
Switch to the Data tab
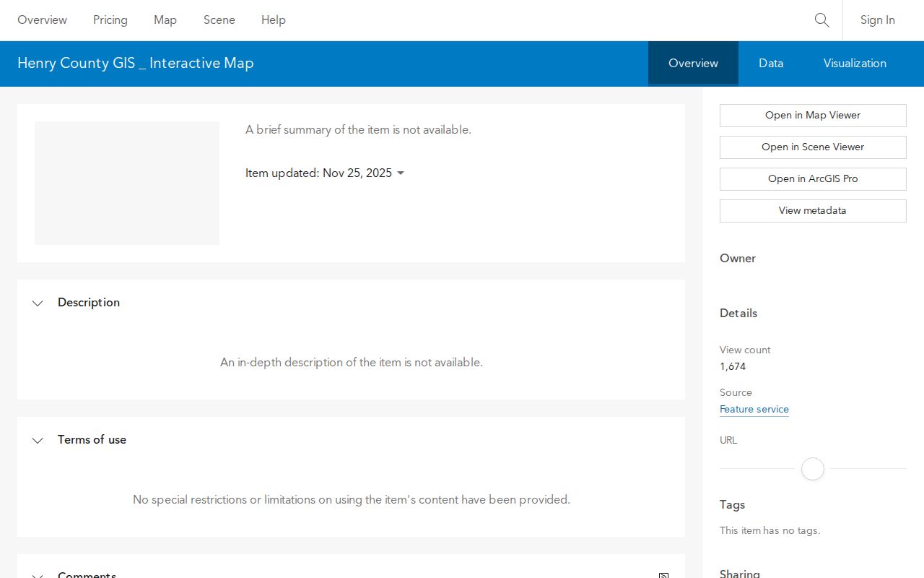771,63
